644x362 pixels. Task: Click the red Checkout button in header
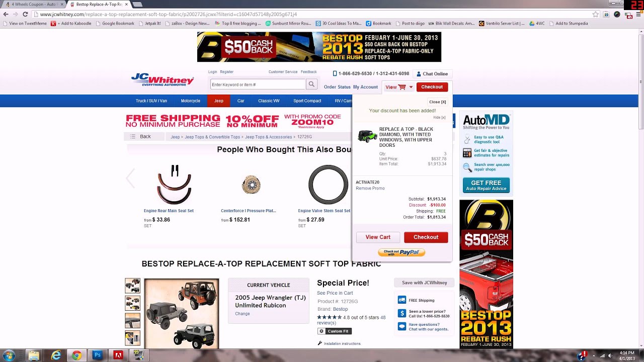tap(432, 87)
